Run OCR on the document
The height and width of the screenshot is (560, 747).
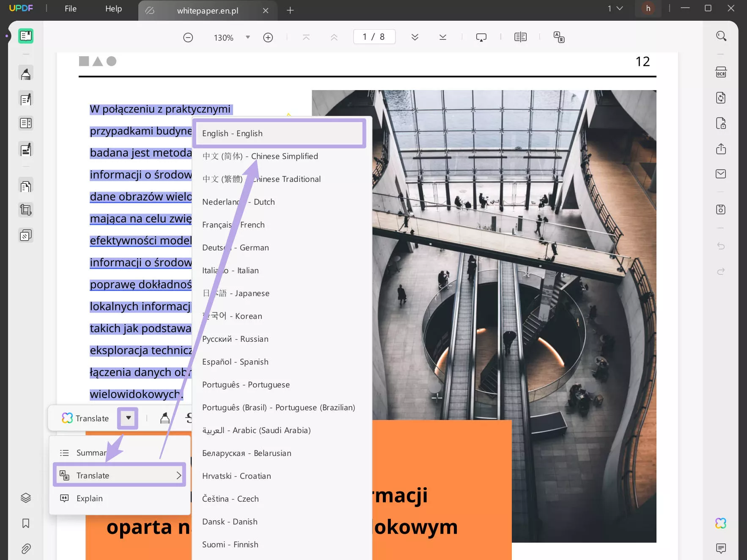pyautogui.click(x=721, y=72)
